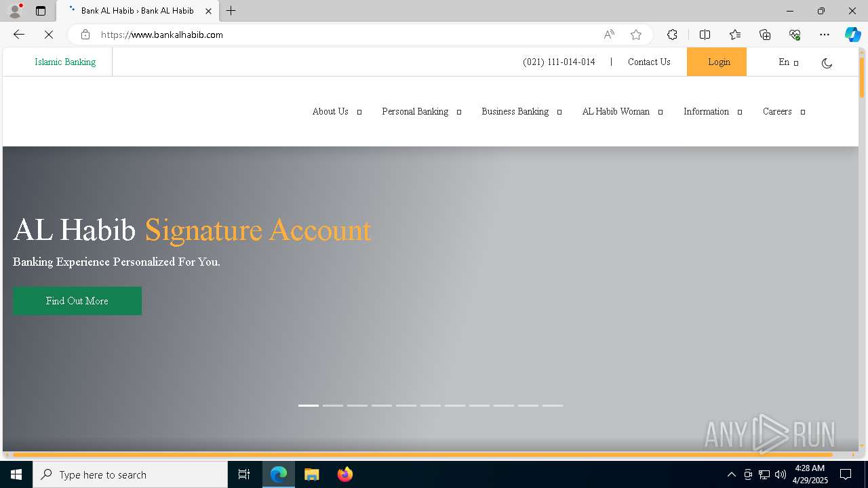Expand the Personal Banking menu

(421, 112)
